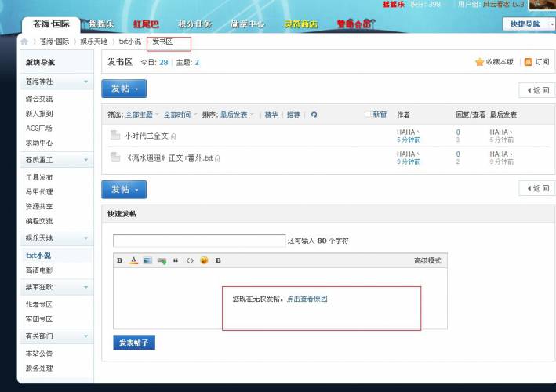The image size is (556, 392).
Task: Click the RSS 订阅 subscribe icon
Action: (529, 62)
